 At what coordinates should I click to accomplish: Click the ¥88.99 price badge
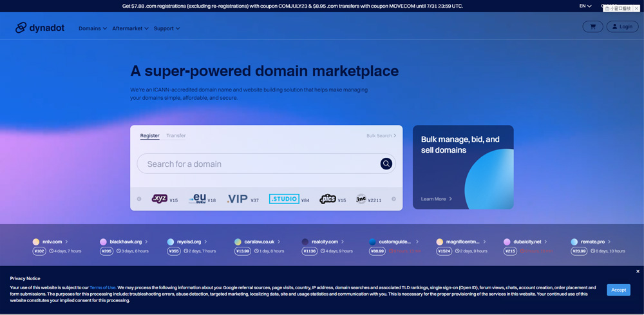pos(377,251)
